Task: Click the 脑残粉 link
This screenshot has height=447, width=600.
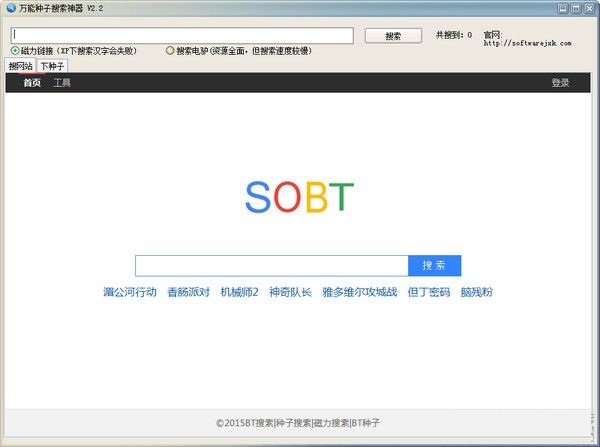Action: point(476,293)
